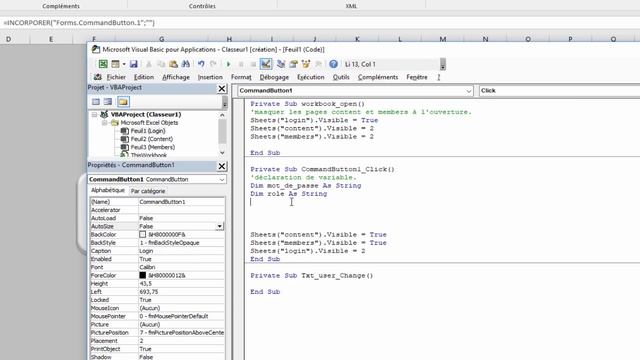Screen dimensions: 640x360
Task: Open the AutoSize value dropdown arrow
Action: tap(220, 226)
